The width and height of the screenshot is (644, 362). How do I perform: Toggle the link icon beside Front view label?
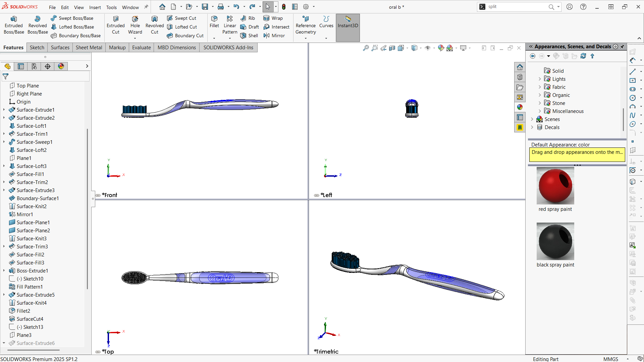point(98,195)
